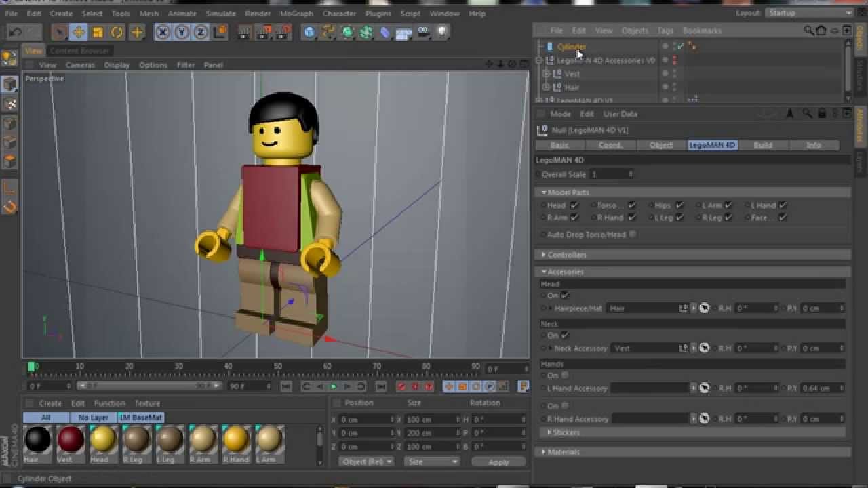868x488 pixels.
Task: Enable Auto Drop Torso/Head checkbox
Action: coord(633,234)
